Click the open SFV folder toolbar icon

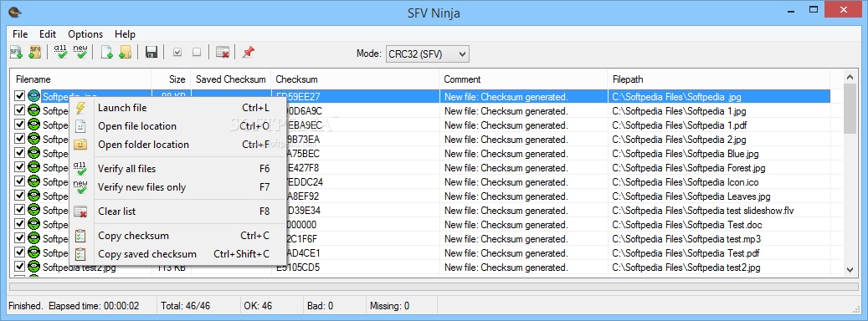click(x=35, y=53)
